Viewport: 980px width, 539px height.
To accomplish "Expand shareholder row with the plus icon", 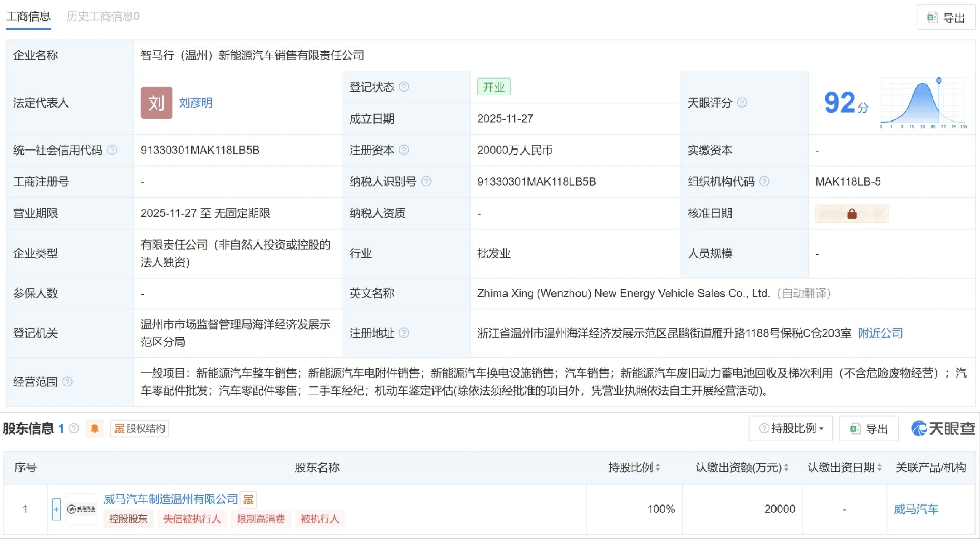I will 56,509.
